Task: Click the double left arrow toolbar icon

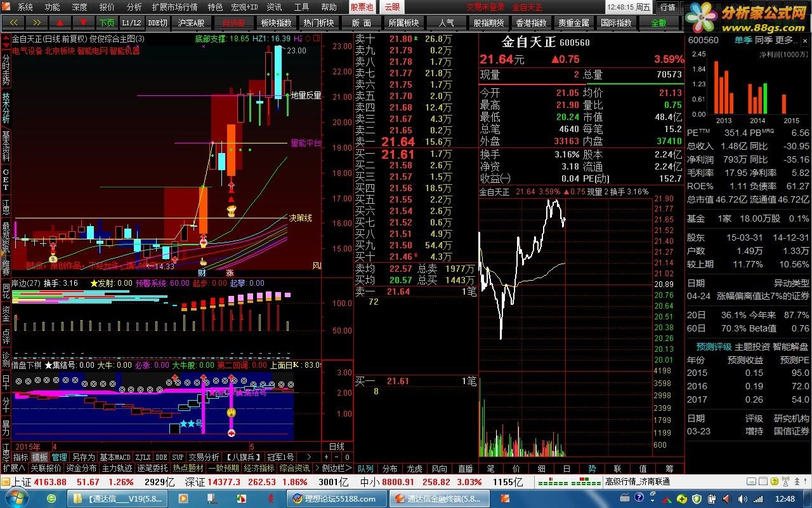Action: click(14, 22)
